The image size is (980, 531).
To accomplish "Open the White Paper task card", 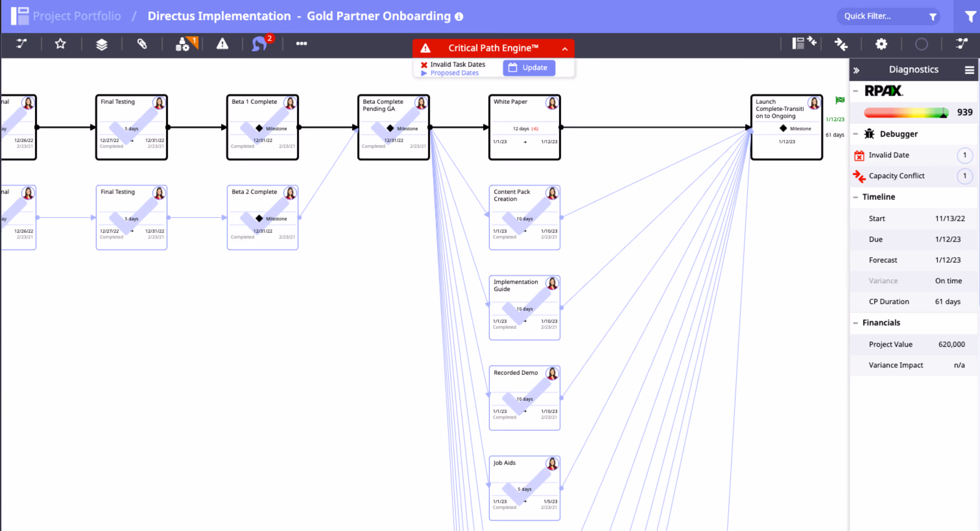I will click(524, 127).
